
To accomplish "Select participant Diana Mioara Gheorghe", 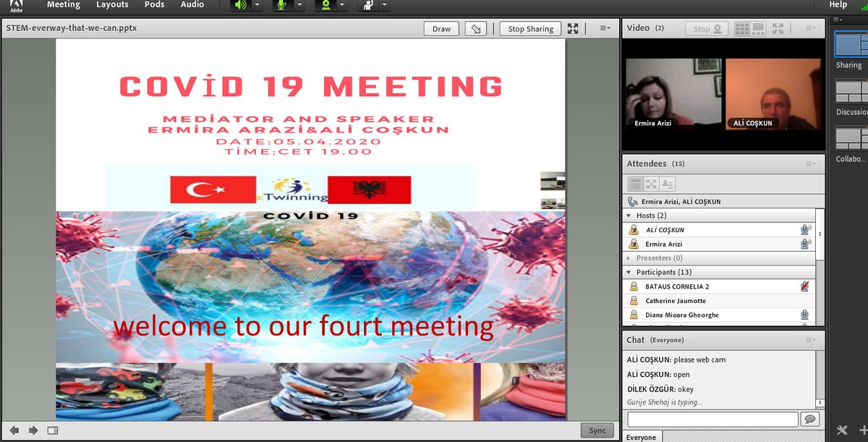I will tap(719, 315).
